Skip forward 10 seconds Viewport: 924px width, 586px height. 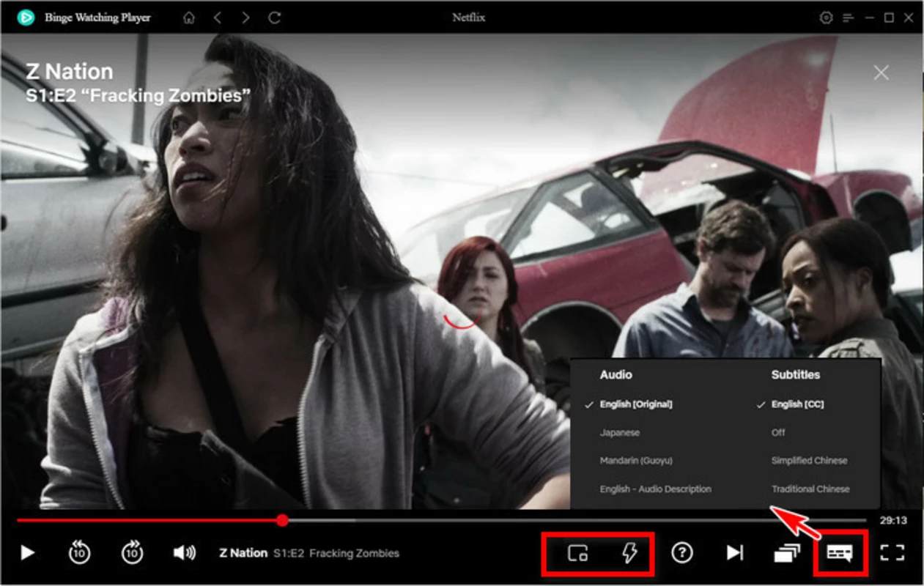tap(133, 553)
